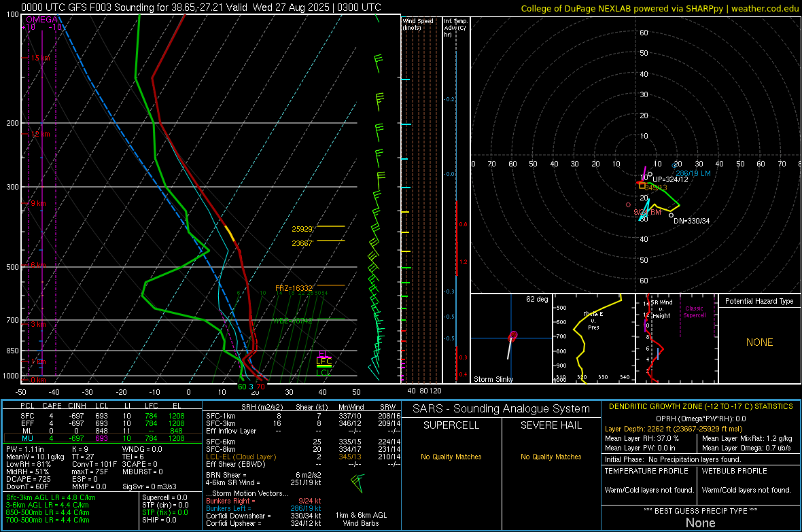Click the Potential Hazard Type header

click(759, 301)
